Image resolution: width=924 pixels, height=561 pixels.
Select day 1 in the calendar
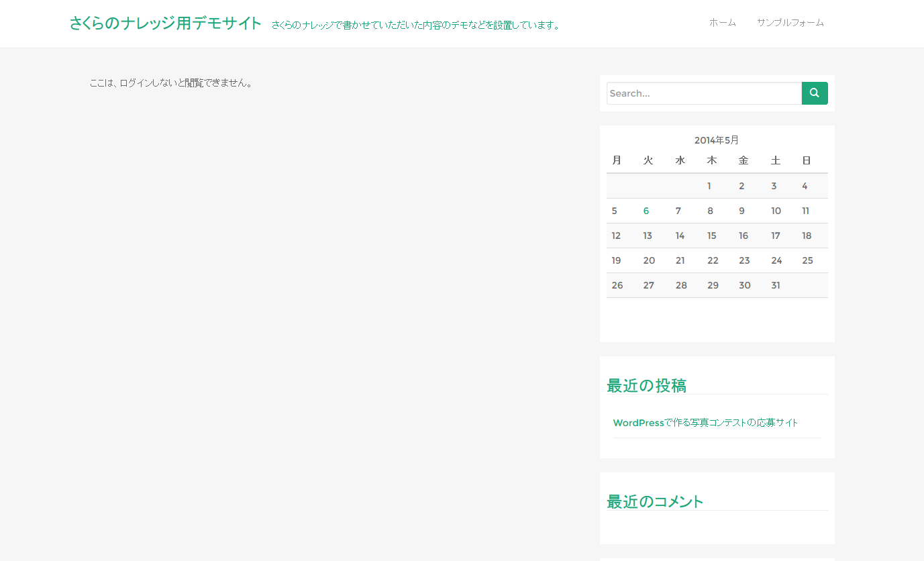709,186
